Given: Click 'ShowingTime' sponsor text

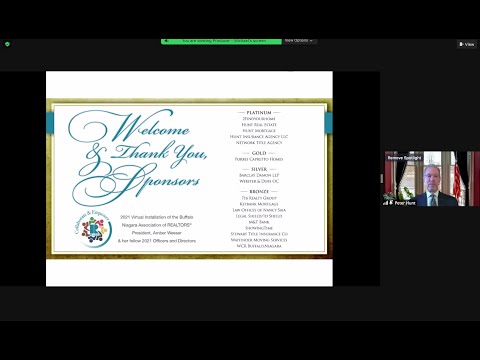Looking at the screenshot, I should pos(259,228).
